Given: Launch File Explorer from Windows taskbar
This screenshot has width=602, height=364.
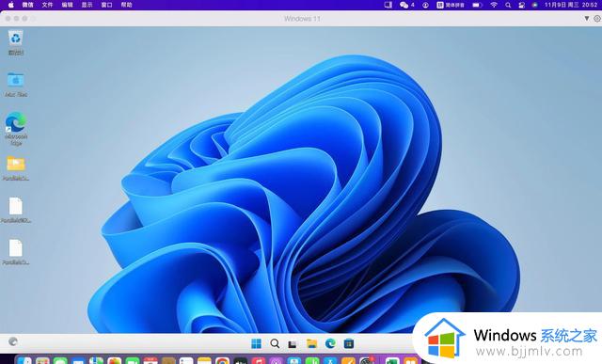Looking at the screenshot, I should (311, 343).
